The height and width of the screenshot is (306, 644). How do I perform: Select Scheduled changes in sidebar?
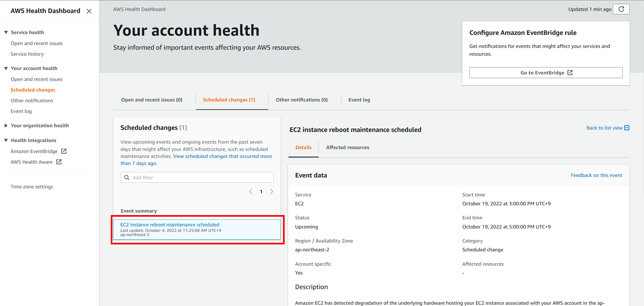(33, 90)
